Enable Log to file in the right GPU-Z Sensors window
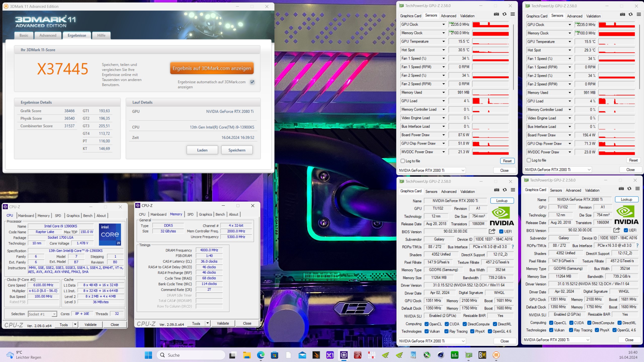The width and height of the screenshot is (644, 362). 529,160
